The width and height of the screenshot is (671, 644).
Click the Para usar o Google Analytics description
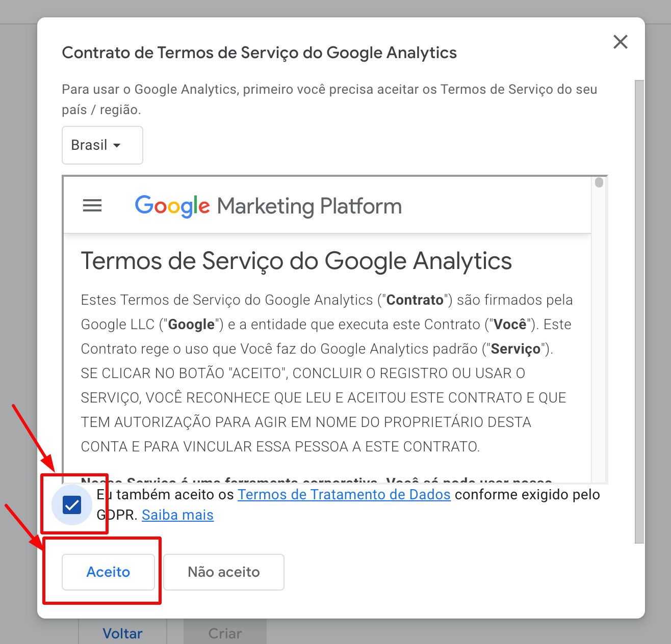[329, 99]
